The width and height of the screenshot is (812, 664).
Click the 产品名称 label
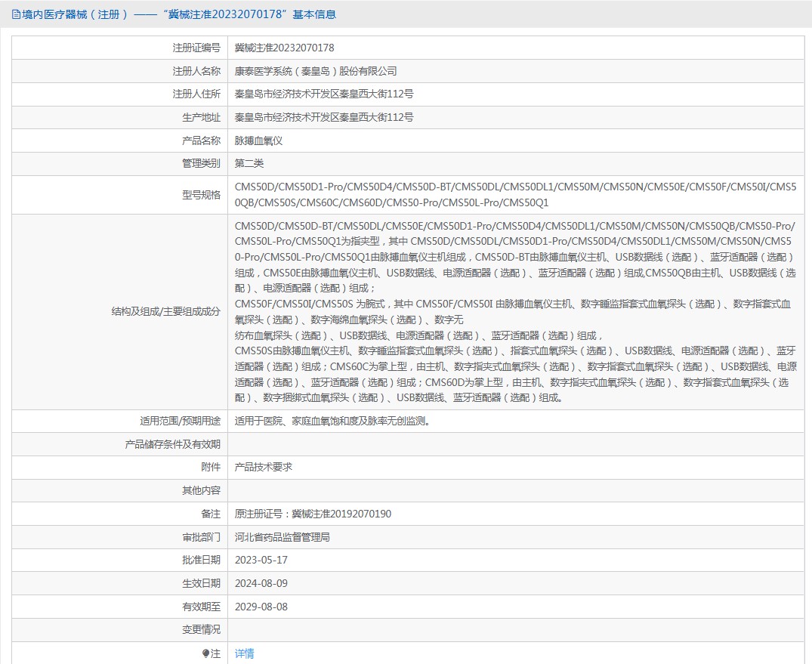coord(201,141)
